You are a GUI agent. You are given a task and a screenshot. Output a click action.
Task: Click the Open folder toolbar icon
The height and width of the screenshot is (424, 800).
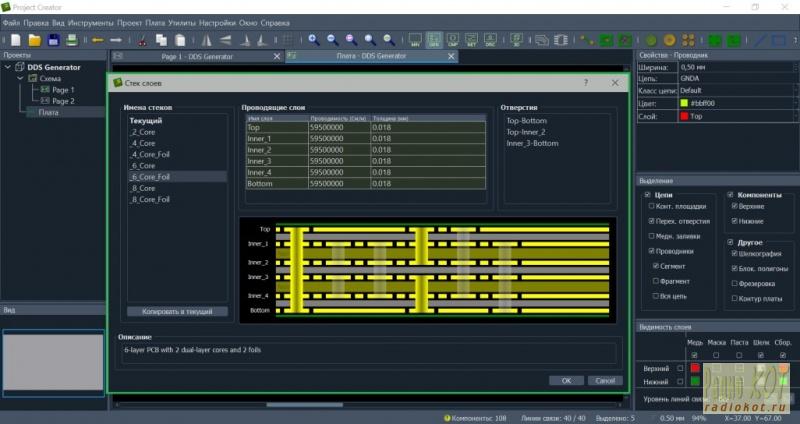[x=34, y=40]
